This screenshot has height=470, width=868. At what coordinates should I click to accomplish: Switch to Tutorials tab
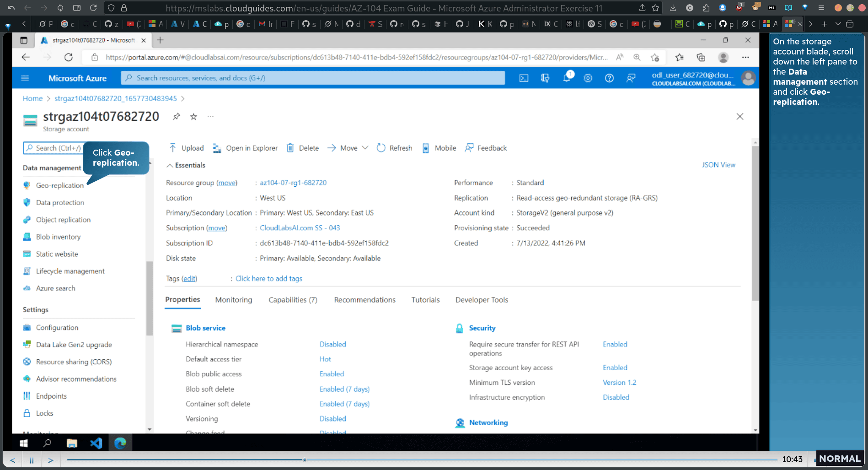point(425,300)
